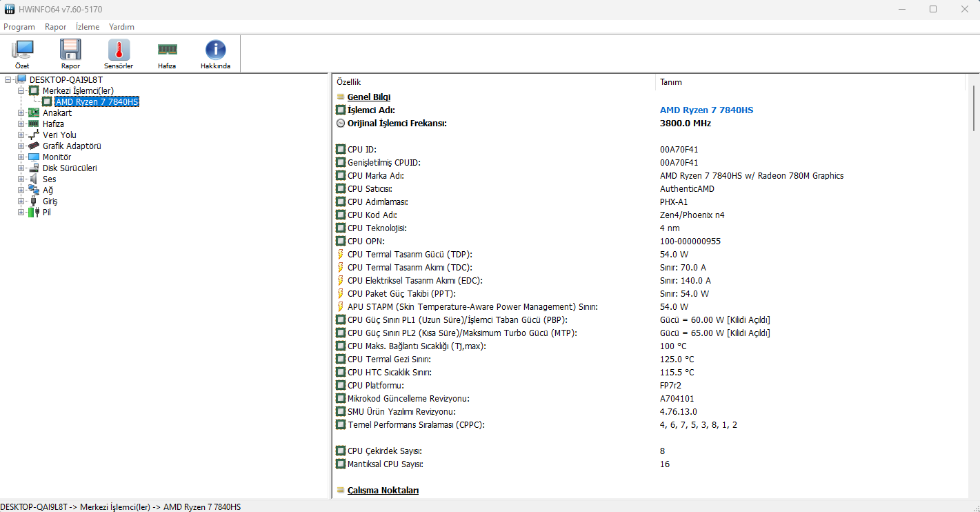This screenshot has width=980, height=512.
Task: Collapse the Merkezi İşlemci(ler) branch
Action: click(x=21, y=90)
